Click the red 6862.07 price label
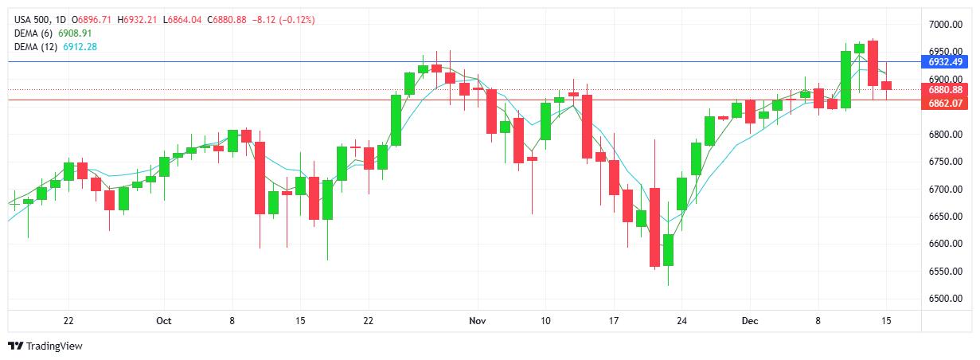 tap(945, 103)
